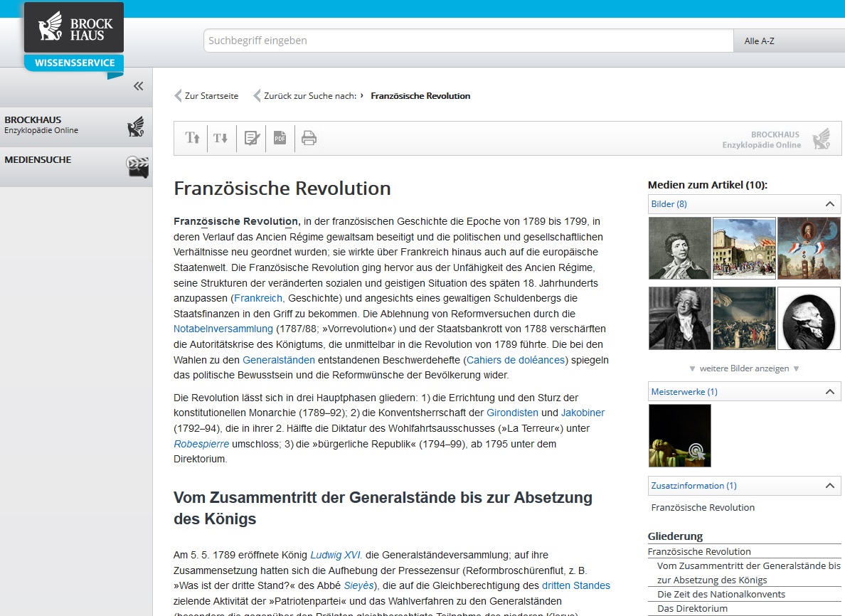The image size is (845, 616).
Task: Collapse the Meisterwerke (1) section
Action: (829, 392)
